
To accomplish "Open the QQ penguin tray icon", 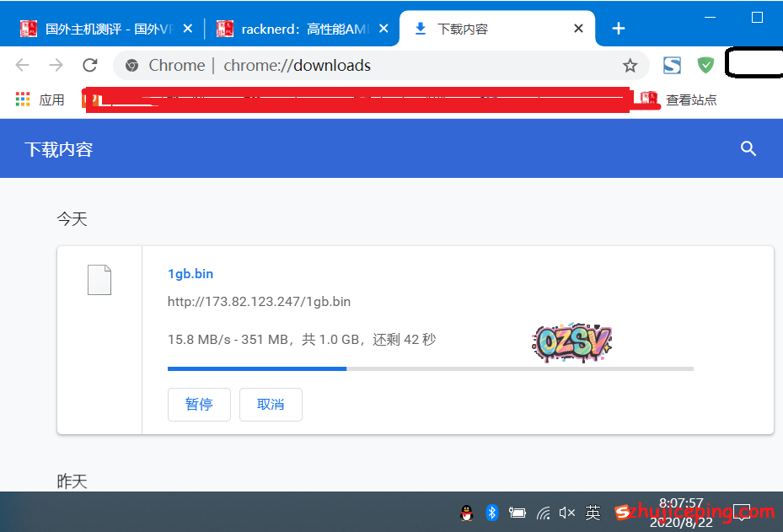I will pyautogui.click(x=466, y=512).
